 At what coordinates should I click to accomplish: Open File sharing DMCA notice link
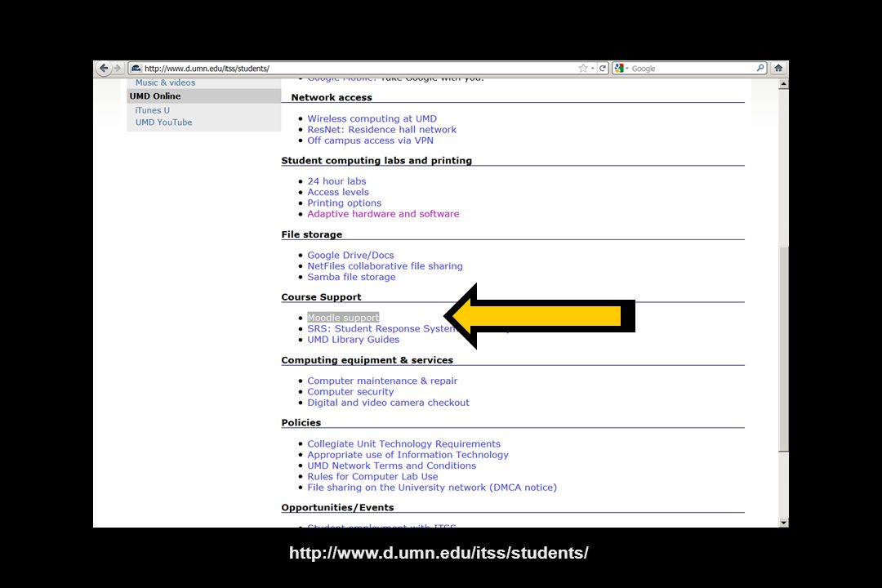click(x=432, y=488)
